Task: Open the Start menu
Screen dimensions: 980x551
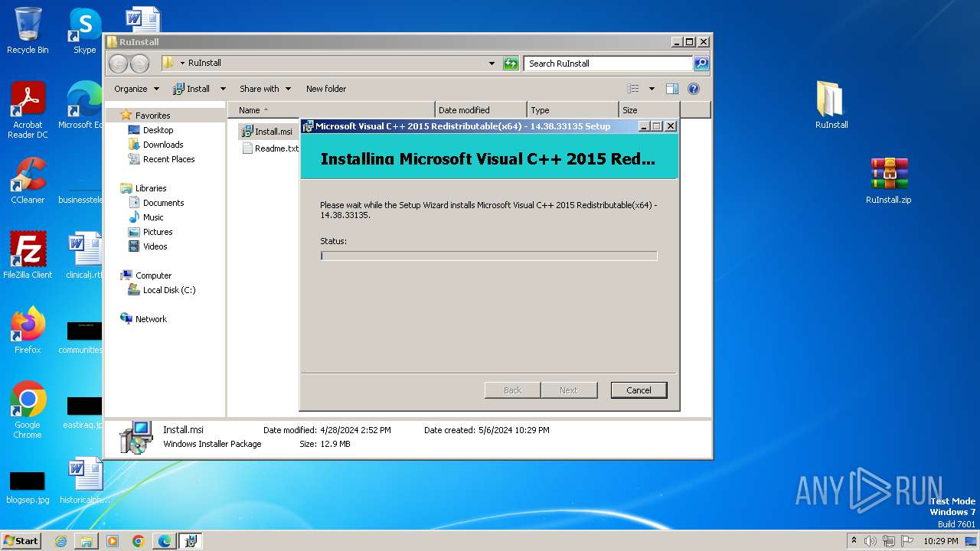Action: (x=21, y=541)
